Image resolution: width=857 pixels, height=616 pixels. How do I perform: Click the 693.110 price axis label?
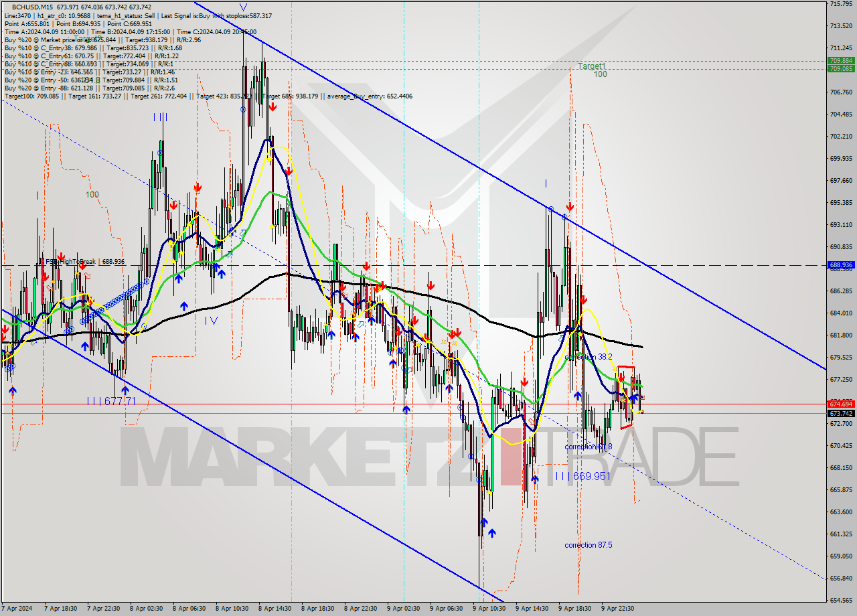click(x=841, y=225)
